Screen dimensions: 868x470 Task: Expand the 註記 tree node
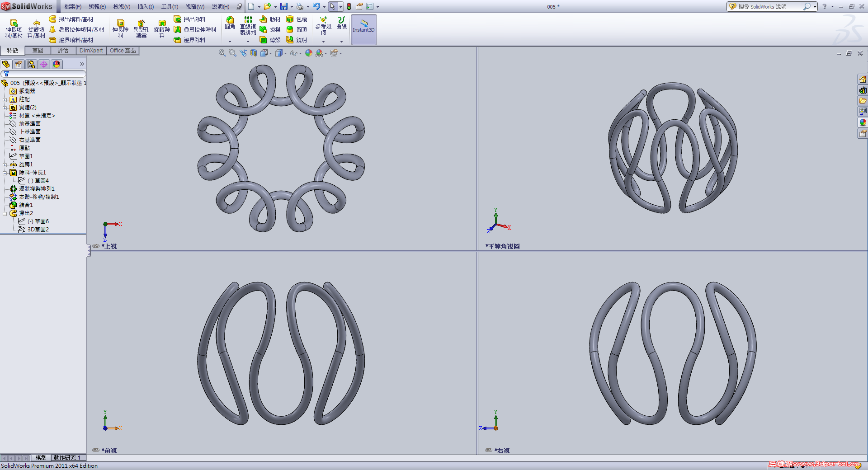(x=5, y=99)
